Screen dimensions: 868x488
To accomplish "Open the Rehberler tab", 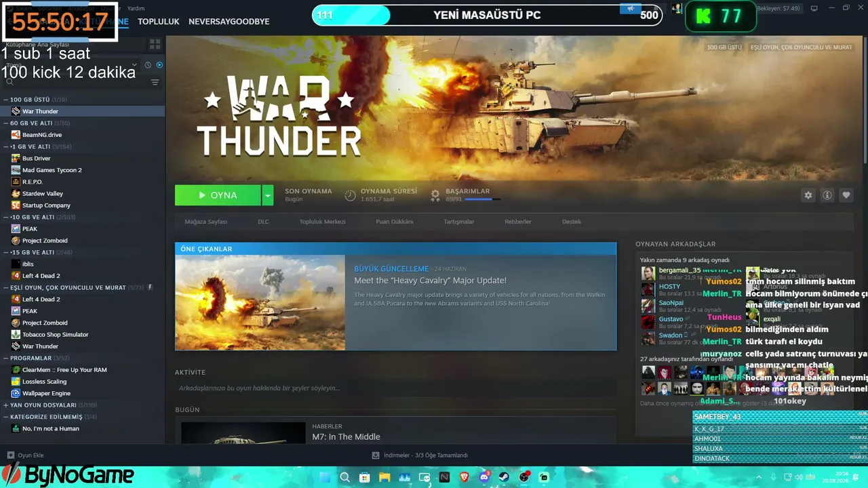I will pos(518,222).
